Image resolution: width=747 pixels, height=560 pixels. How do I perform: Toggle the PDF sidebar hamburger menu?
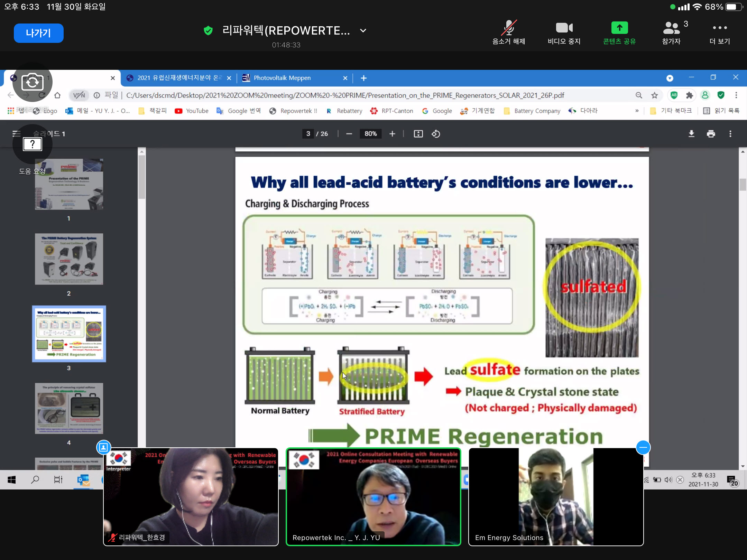tap(16, 134)
